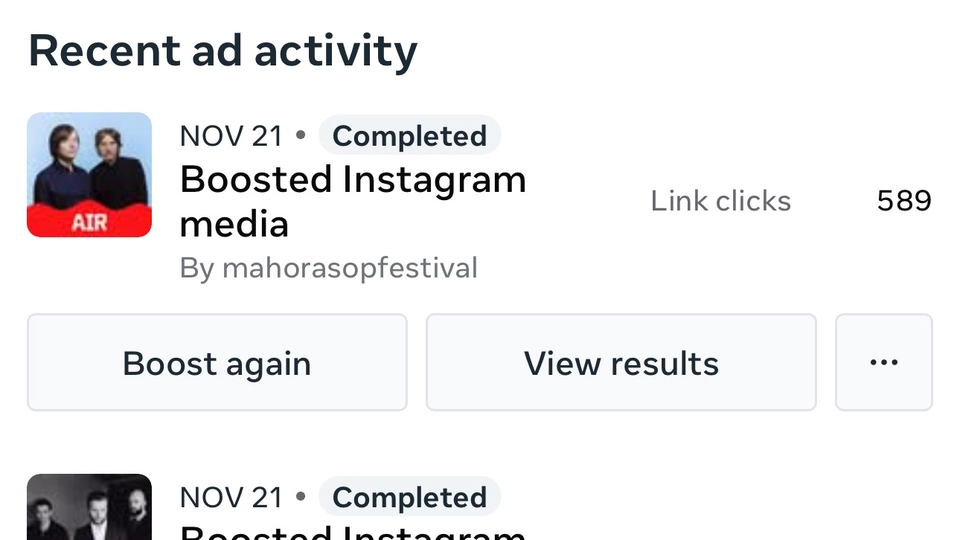960x540 pixels.
Task: Open the black-and-white band ad thumbnail
Action: coord(89,506)
